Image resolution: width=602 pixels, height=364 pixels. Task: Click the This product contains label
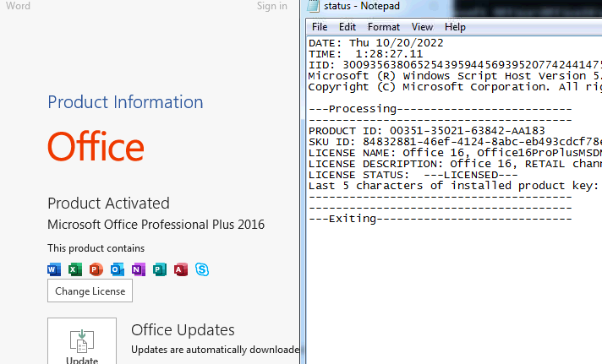[x=96, y=248]
